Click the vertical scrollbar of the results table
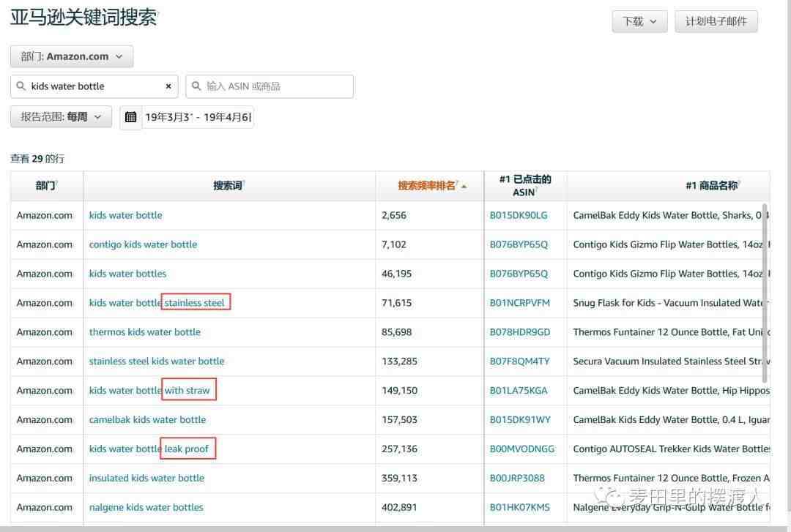The height and width of the screenshot is (532, 791). (x=765, y=293)
